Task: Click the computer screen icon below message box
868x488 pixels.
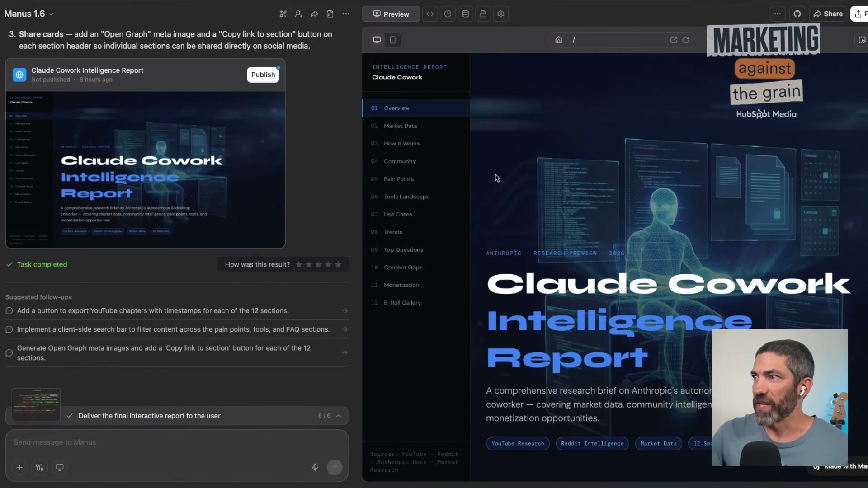Action: click(60, 467)
